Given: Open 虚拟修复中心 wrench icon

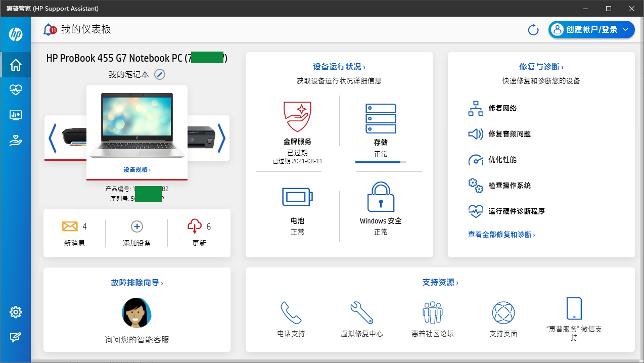Looking at the screenshot, I should click(362, 312).
